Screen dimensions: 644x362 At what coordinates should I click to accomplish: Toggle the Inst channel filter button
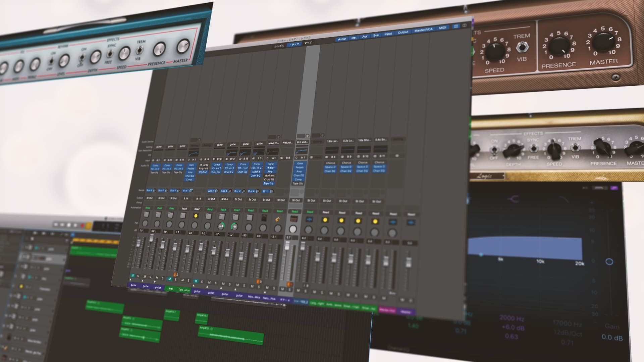coord(354,38)
